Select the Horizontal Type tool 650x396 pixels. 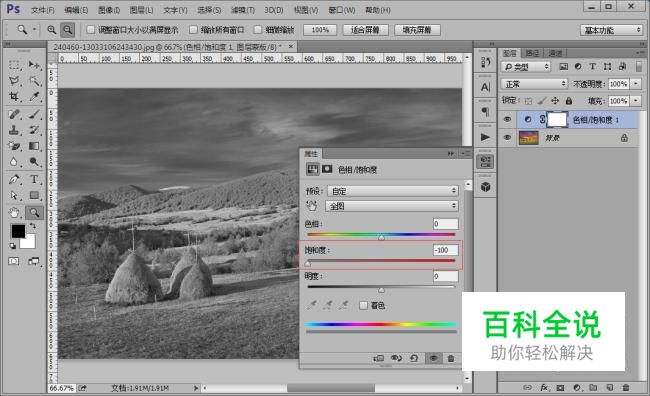pyautogui.click(x=34, y=179)
